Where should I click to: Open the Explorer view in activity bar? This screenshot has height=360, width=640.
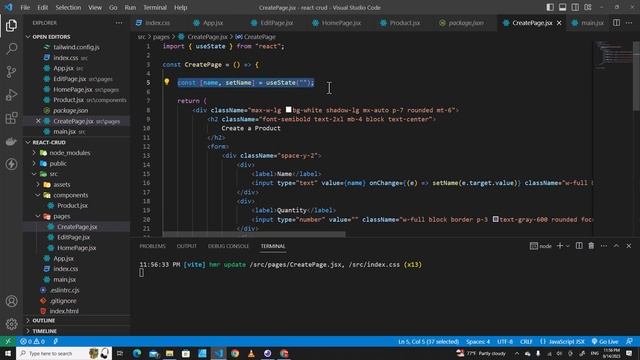11,25
